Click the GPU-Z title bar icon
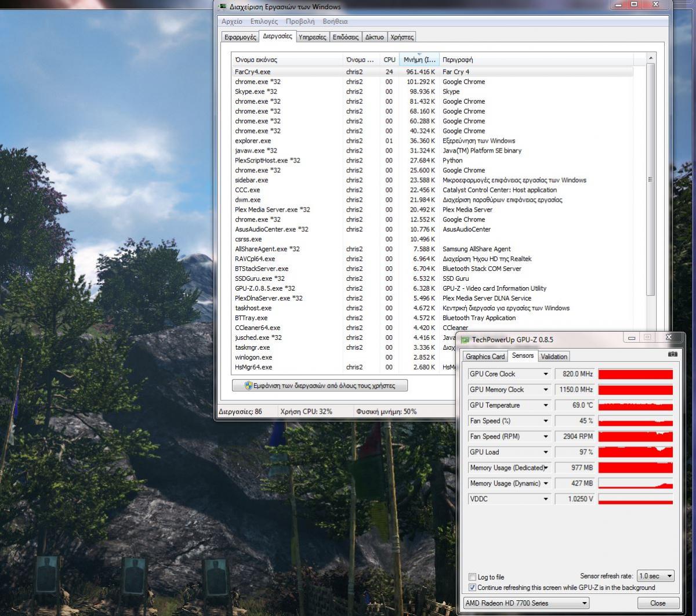 [465, 339]
